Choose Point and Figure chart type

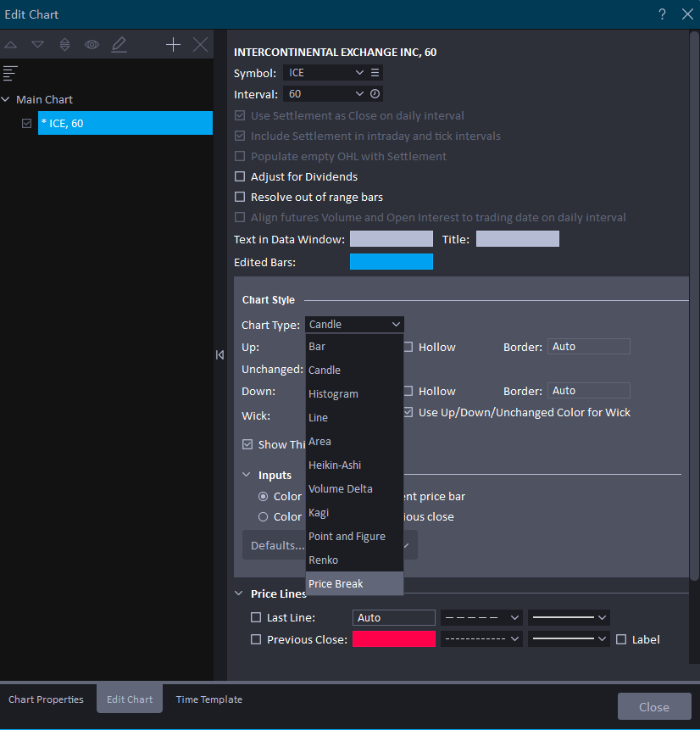coord(354,537)
